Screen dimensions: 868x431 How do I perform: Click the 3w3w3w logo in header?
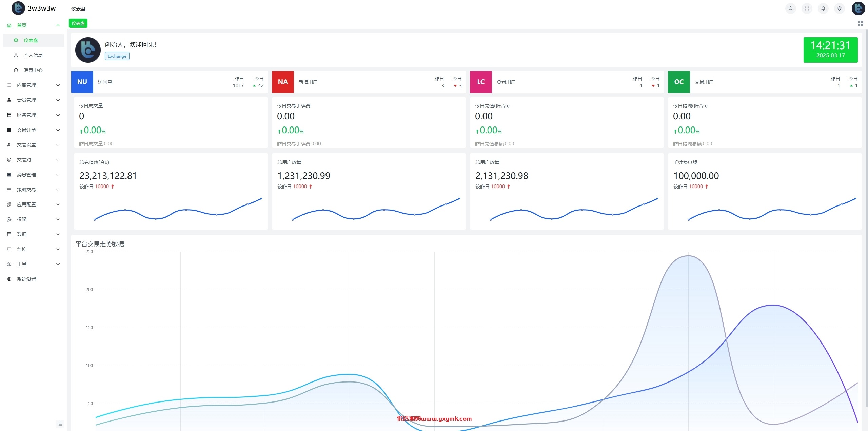(18, 8)
